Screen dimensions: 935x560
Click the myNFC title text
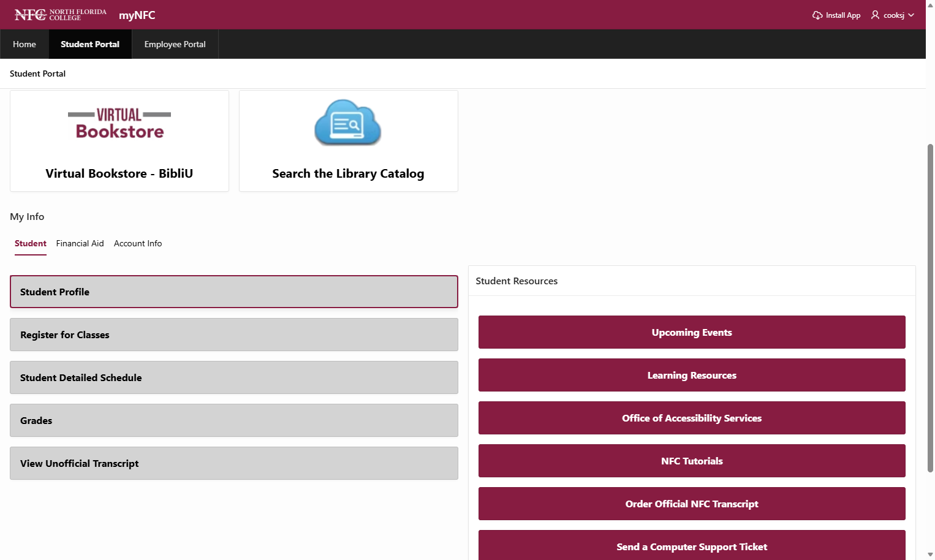point(137,15)
